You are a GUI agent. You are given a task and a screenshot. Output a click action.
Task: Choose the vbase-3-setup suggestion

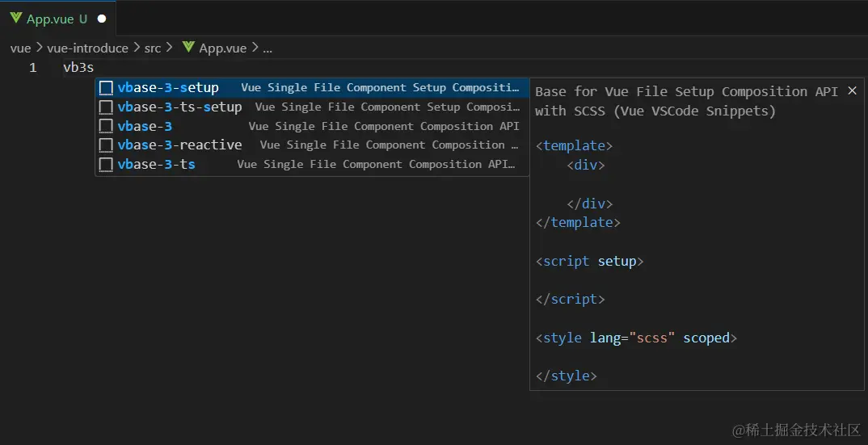[x=312, y=88]
